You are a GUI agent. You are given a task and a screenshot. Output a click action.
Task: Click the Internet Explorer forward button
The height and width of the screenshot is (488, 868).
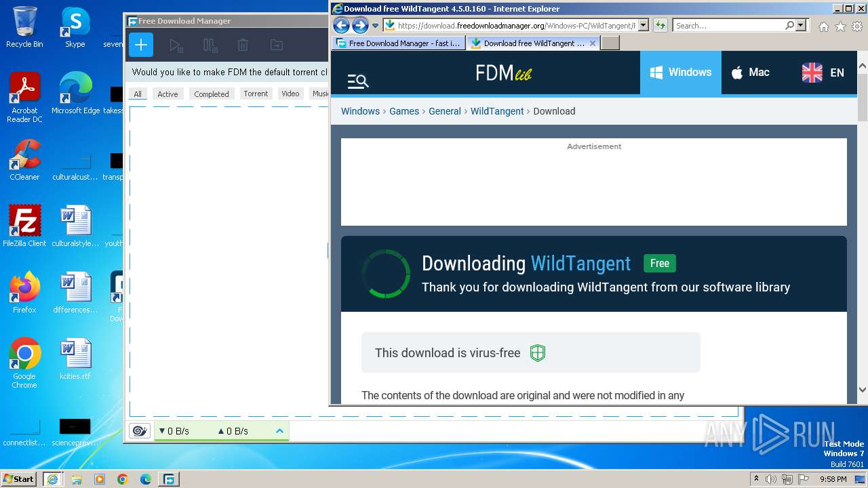pos(360,26)
